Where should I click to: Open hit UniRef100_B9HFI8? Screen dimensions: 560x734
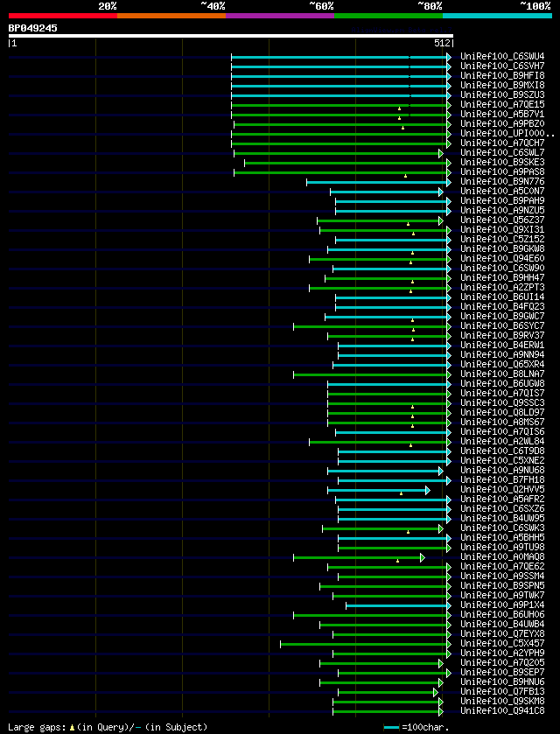click(502, 76)
